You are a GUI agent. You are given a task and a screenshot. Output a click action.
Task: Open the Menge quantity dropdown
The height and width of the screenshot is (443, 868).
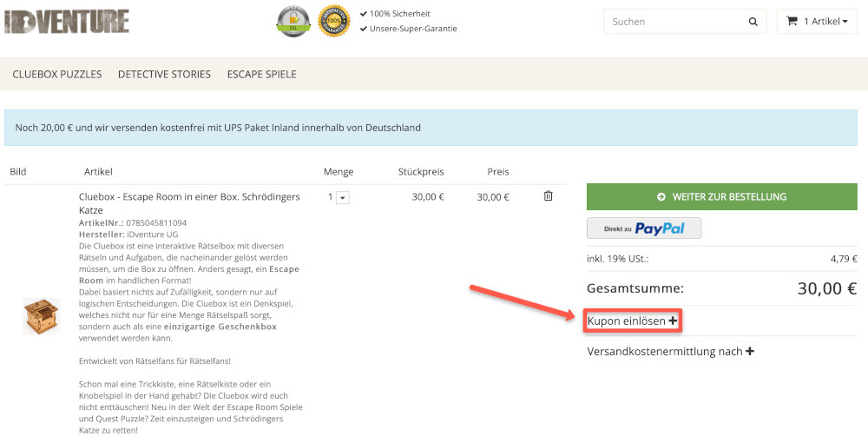[343, 198]
